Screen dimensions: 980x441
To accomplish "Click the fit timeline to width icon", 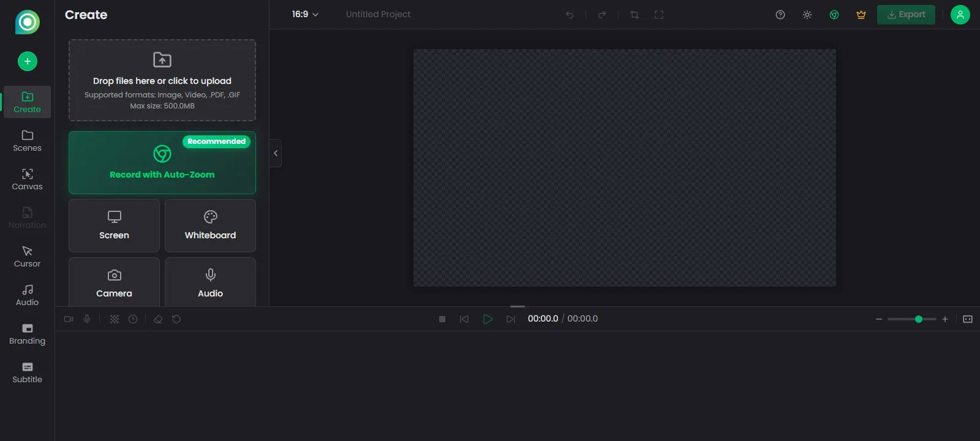I will [968, 319].
